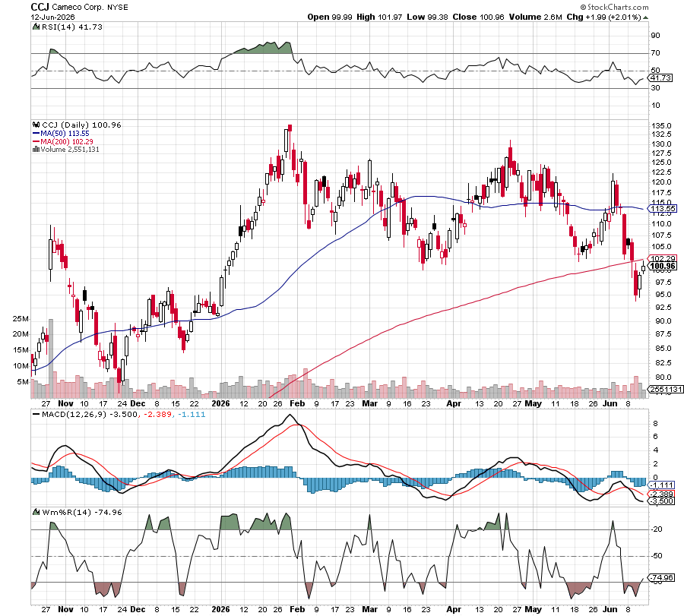Viewport: 684px width, 616px height.
Task: Click the MA(200) 102.29 legend text
Action: (x=67, y=142)
